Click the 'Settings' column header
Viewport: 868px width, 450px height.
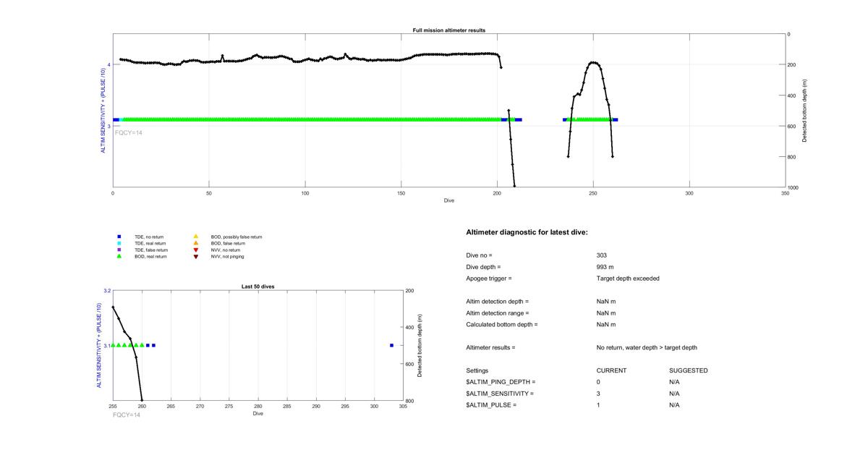(477, 370)
